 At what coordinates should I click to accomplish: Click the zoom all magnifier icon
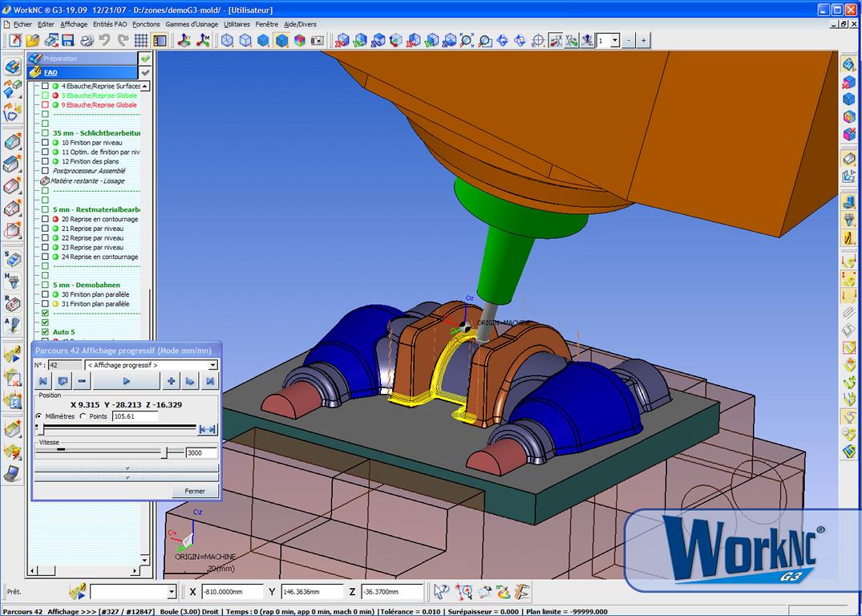467,40
